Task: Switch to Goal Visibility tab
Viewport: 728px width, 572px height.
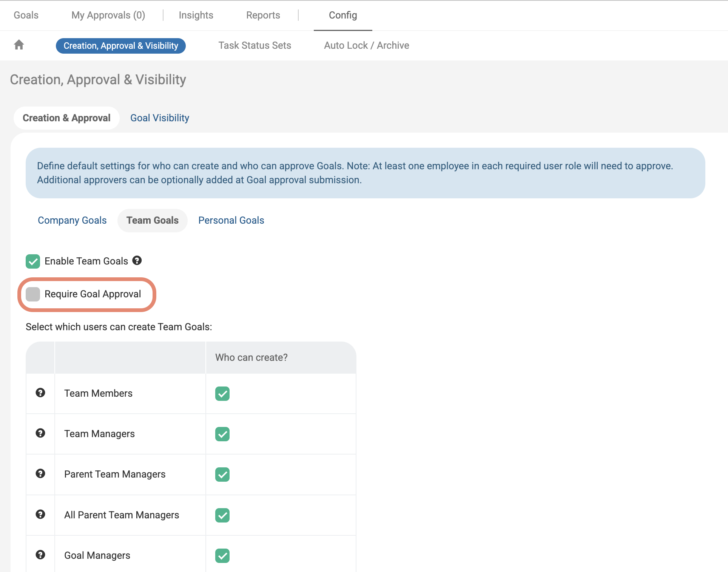Action: tap(160, 118)
